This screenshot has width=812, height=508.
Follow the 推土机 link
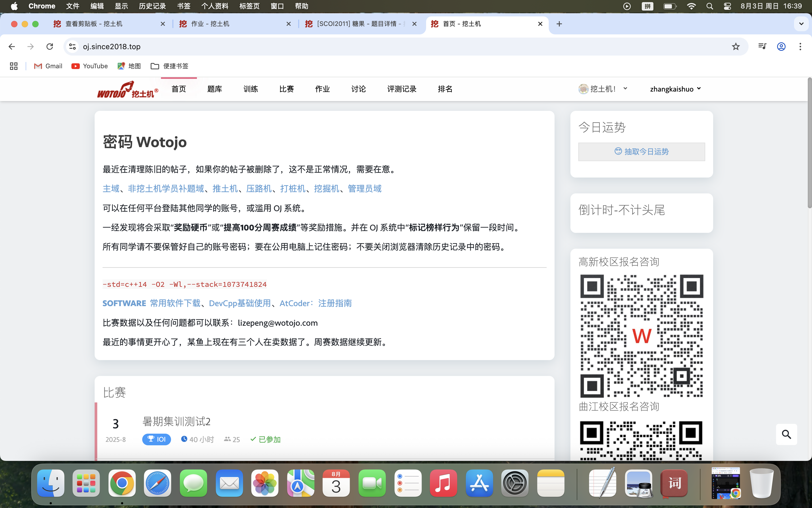tap(225, 188)
